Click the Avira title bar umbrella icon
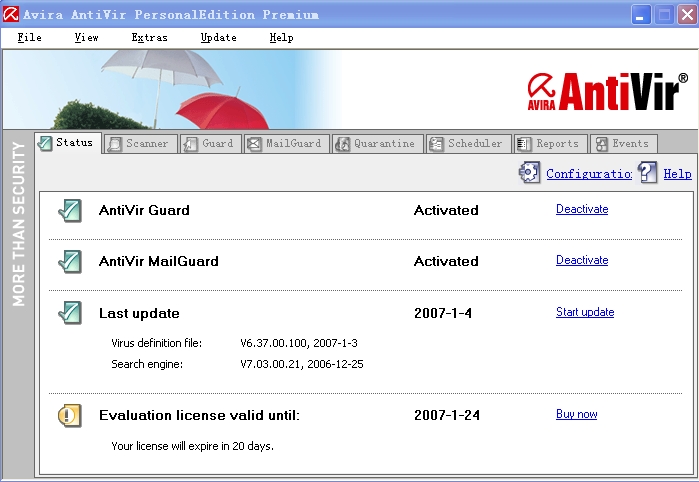This screenshot has height=482, width=699. tap(11, 14)
